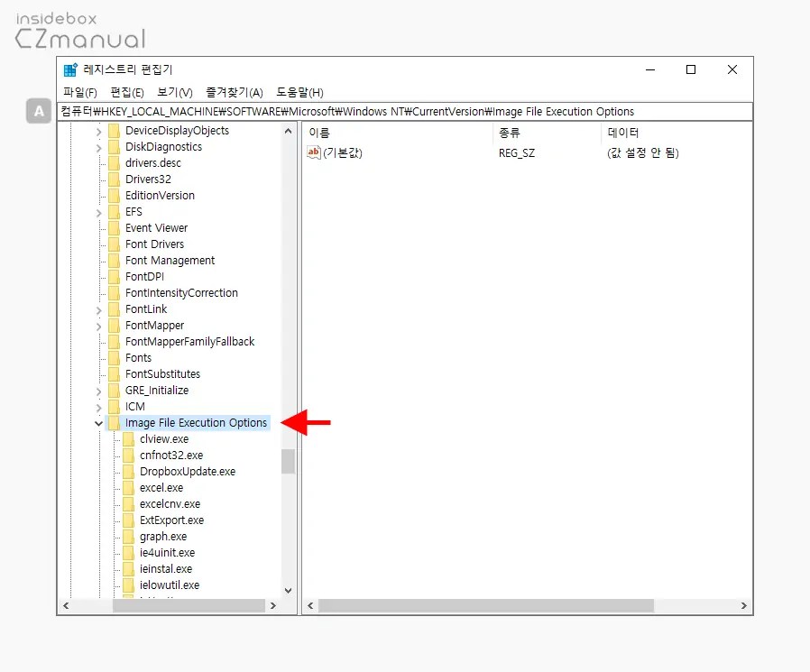Expand the EFS key
810x672 pixels.
(98, 213)
